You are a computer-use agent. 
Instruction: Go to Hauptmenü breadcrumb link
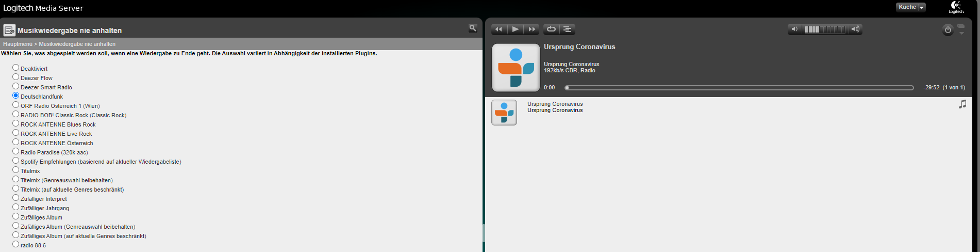pos(18,44)
